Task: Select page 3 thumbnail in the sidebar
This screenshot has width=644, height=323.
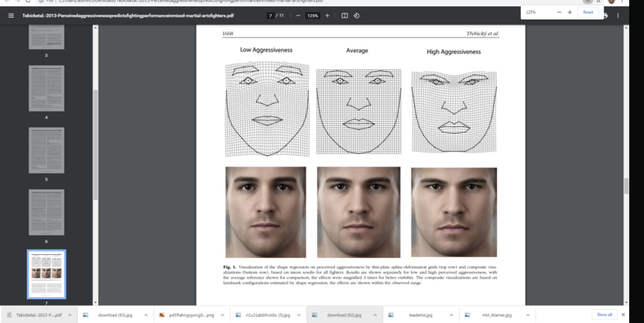Action: tap(46, 37)
